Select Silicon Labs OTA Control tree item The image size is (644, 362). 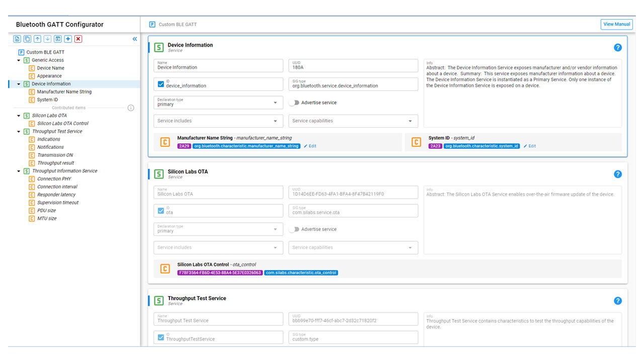63,123
